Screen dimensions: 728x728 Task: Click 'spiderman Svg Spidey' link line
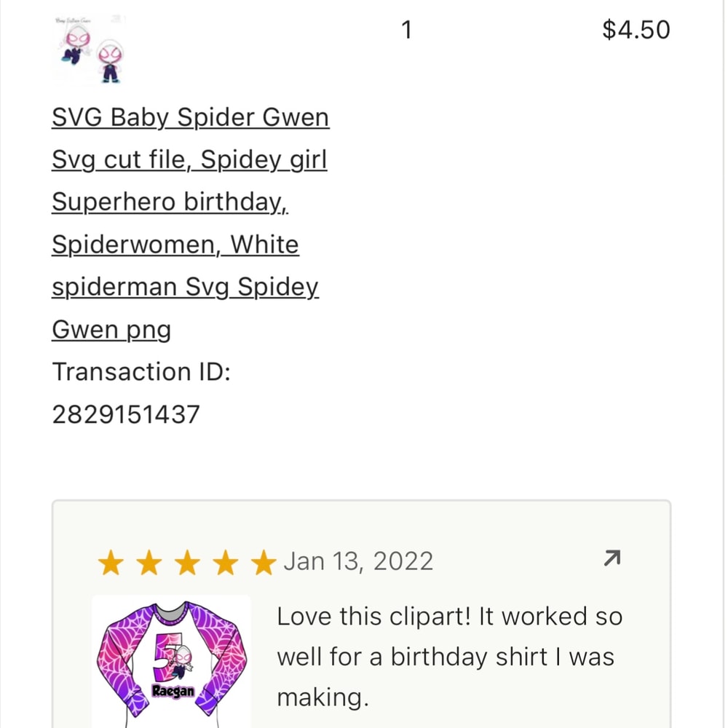[185, 287]
